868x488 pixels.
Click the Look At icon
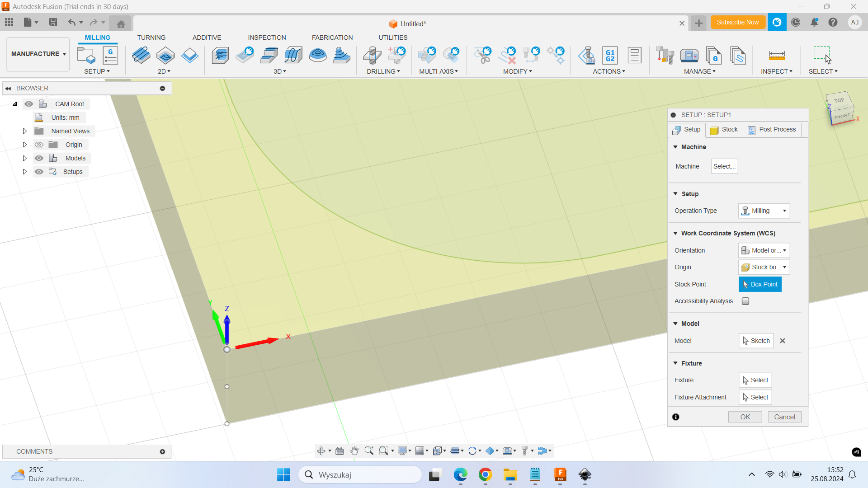[x=340, y=450]
